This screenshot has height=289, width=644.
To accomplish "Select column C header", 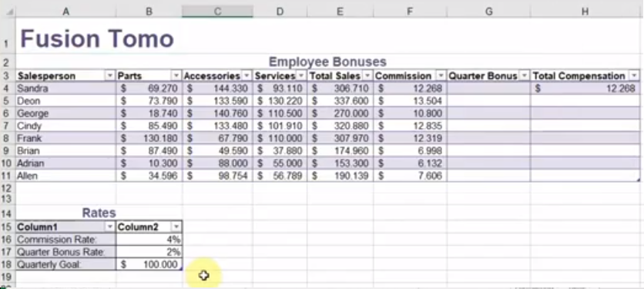I will 218,12.
